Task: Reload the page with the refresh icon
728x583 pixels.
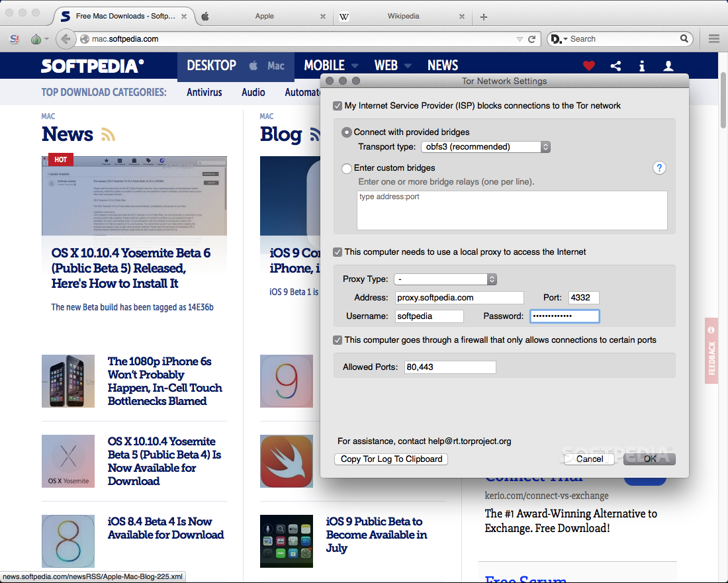Action: (x=532, y=39)
